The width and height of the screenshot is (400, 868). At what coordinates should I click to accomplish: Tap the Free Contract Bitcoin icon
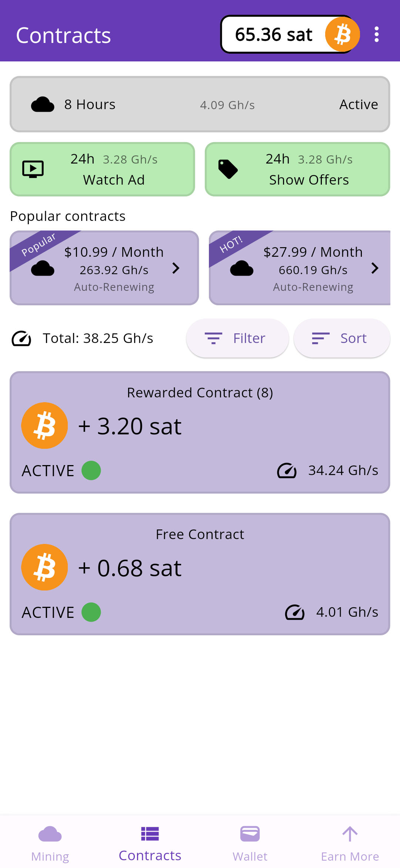44,567
